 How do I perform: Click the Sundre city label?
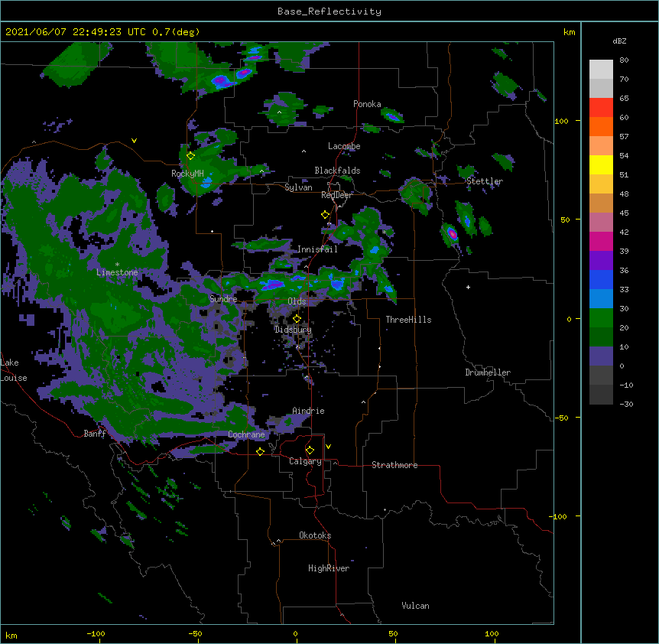[x=223, y=299]
